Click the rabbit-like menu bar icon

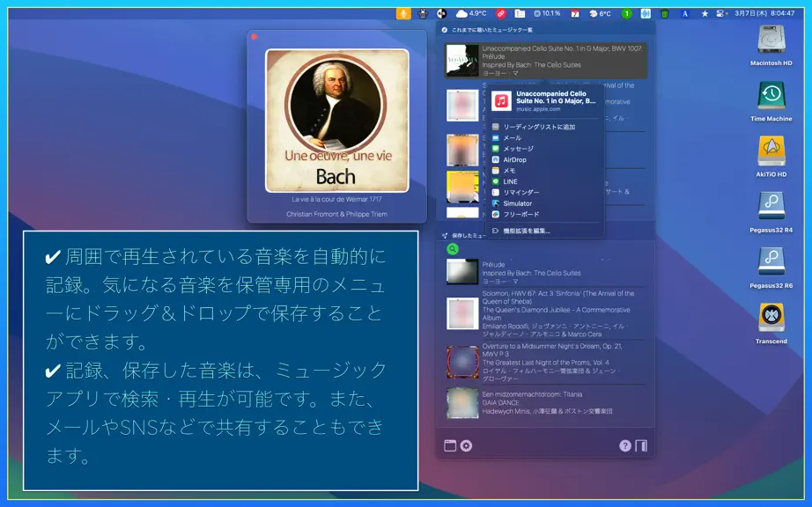point(423,13)
